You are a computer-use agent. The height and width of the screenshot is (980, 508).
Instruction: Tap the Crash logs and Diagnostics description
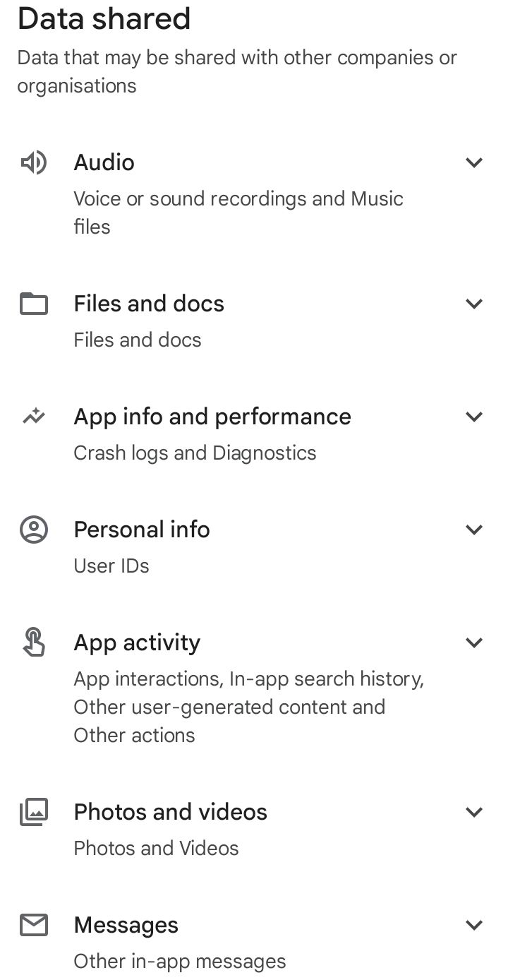(195, 453)
